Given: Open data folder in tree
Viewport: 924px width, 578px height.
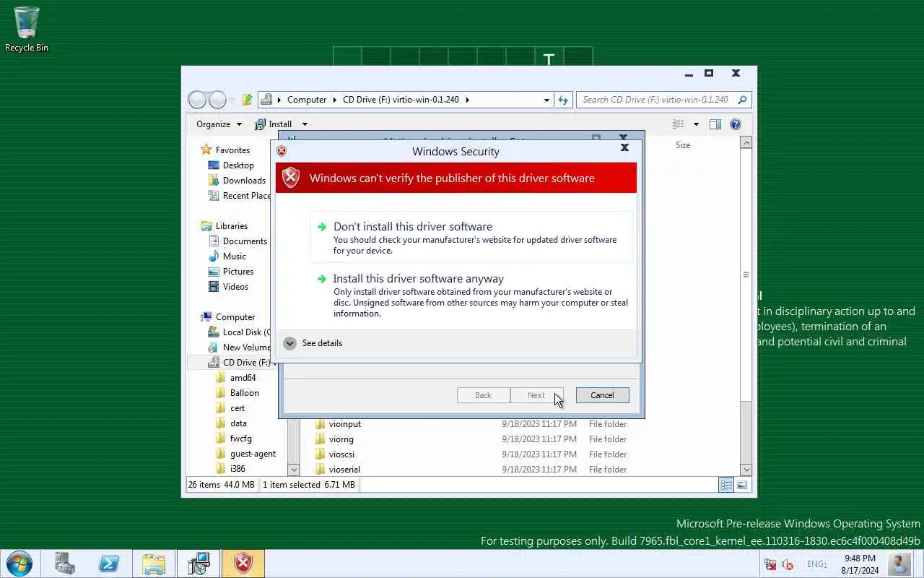Looking at the screenshot, I should [231, 423].
